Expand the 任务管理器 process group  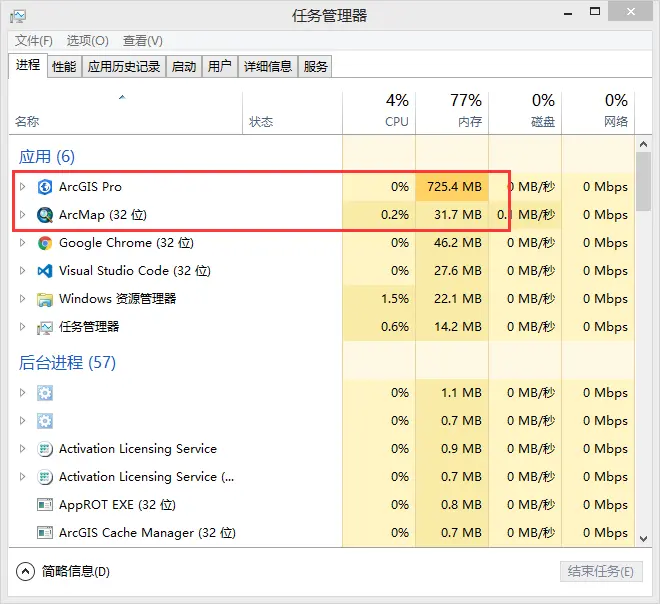tap(23, 327)
